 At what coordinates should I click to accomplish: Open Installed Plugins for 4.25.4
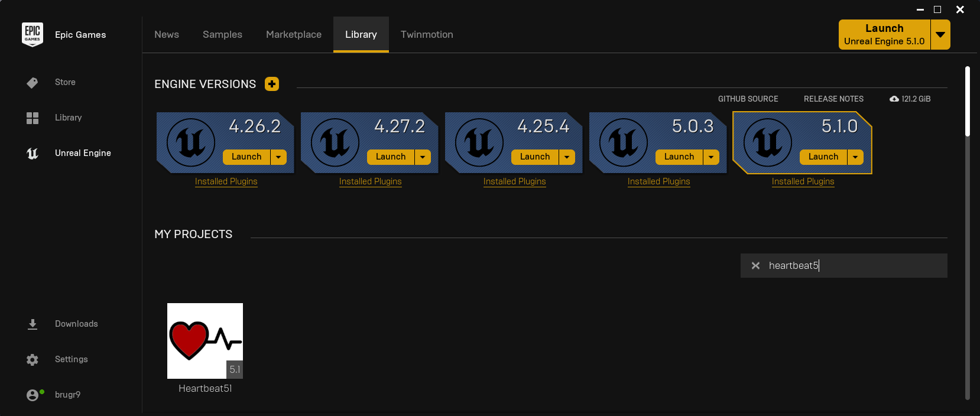pos(515,181)
